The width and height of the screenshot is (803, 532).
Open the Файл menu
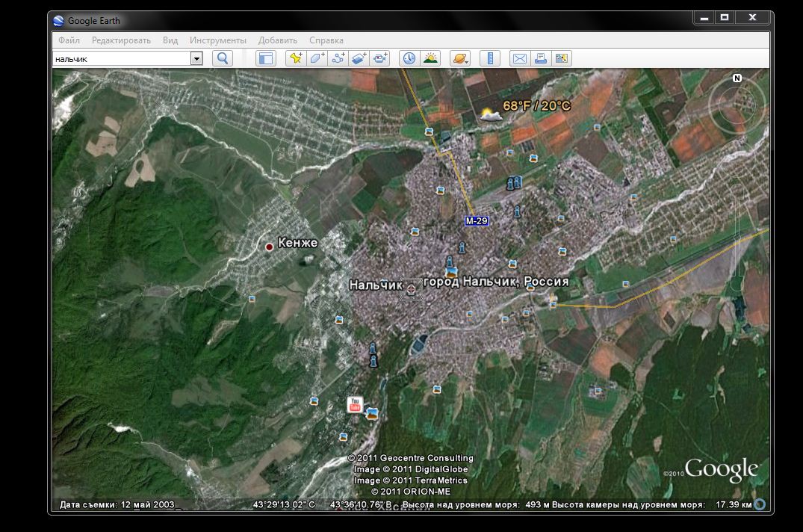click(x=69, y=40)
